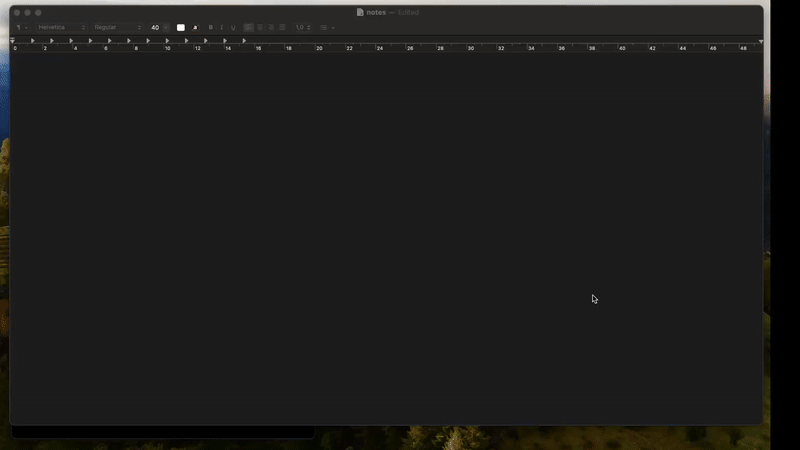Toggle bold formatting
800x450 pixels.
tap(210, 28)
